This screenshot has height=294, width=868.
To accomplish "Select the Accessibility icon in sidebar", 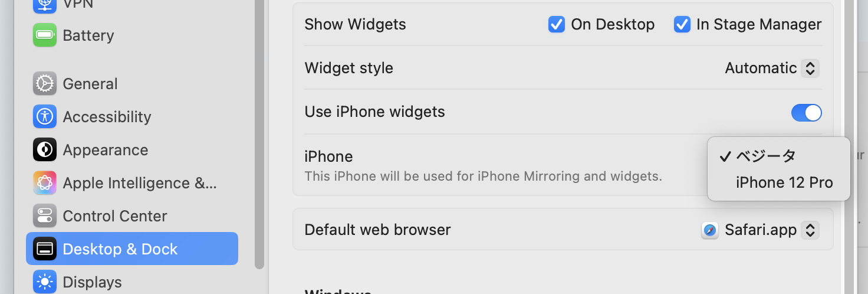I will [45, 117].
